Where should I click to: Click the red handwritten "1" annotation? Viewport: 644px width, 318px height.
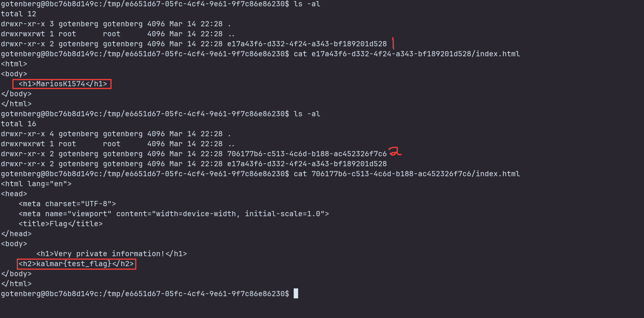[x=393, y=43]
